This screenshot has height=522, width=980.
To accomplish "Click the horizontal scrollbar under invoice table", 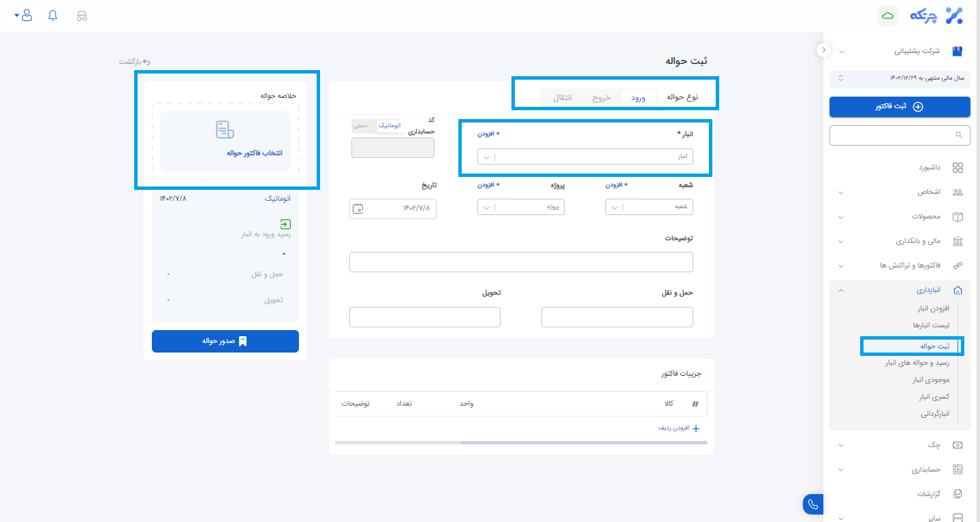I will pos(584,442).
